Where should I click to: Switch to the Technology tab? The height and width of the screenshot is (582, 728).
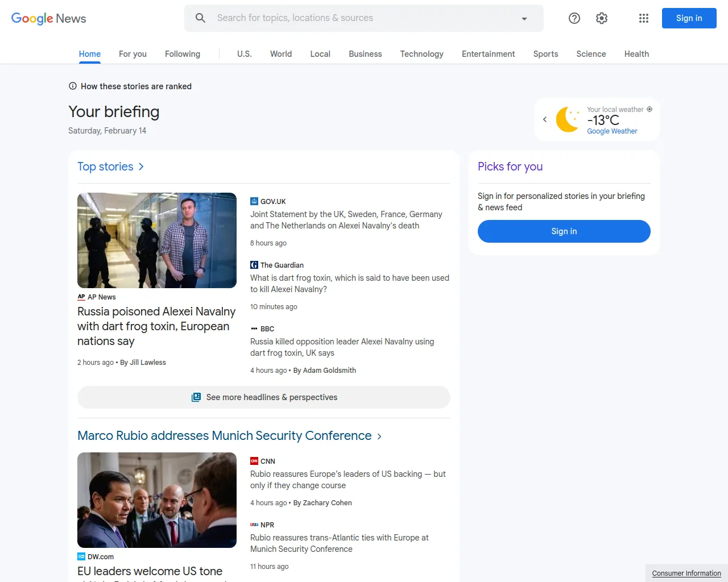click(421, 54)
